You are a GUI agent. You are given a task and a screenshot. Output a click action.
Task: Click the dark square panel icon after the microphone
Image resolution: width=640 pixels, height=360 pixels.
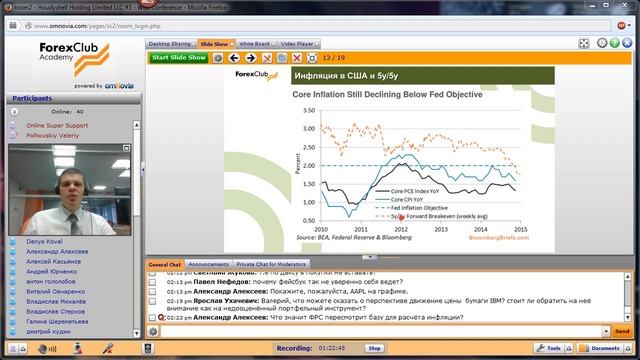coord(148,348)
